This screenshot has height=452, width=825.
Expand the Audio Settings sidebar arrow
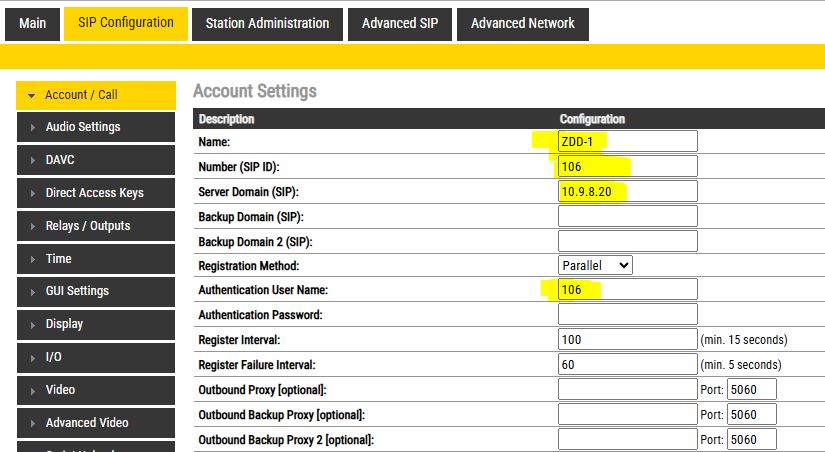tap(33, 127)
